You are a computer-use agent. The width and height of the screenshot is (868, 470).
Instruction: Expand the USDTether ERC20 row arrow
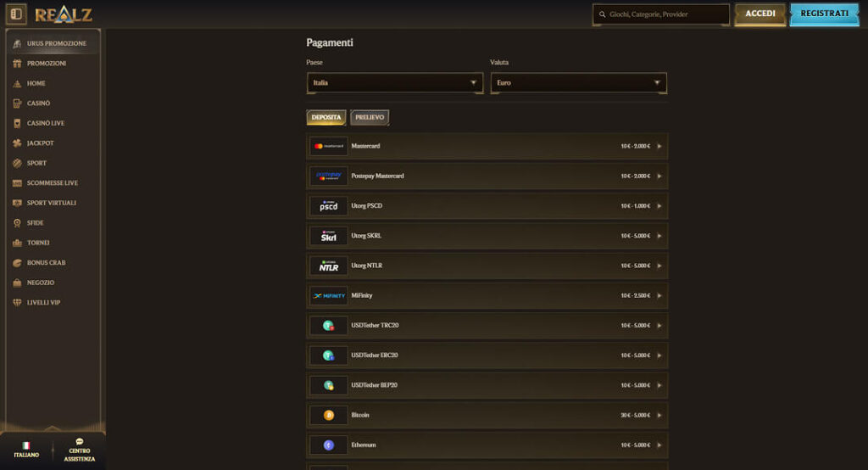(659, 355)
